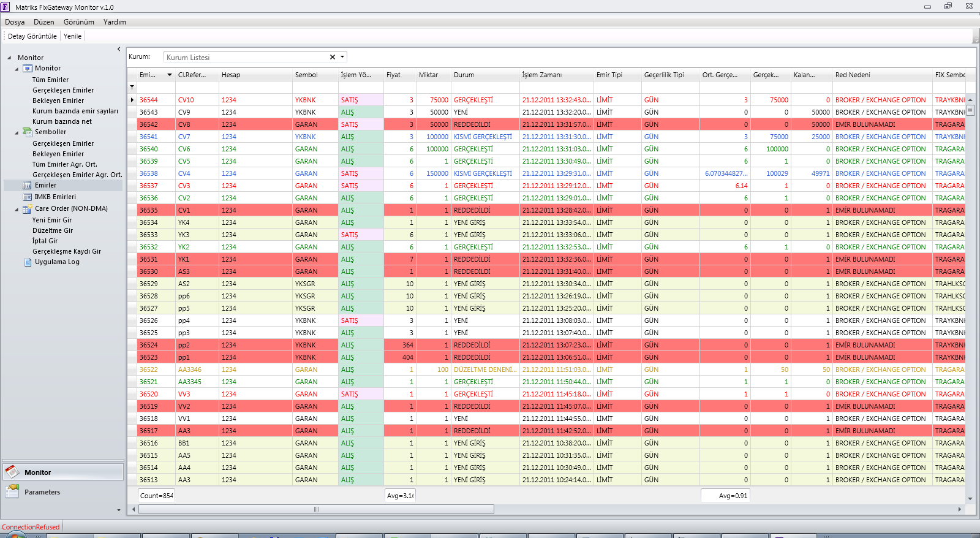The width and height of the screenshot is (980, 538).
Task: Select Tüm Emirler Agr. Ort.
Action: 64,164
